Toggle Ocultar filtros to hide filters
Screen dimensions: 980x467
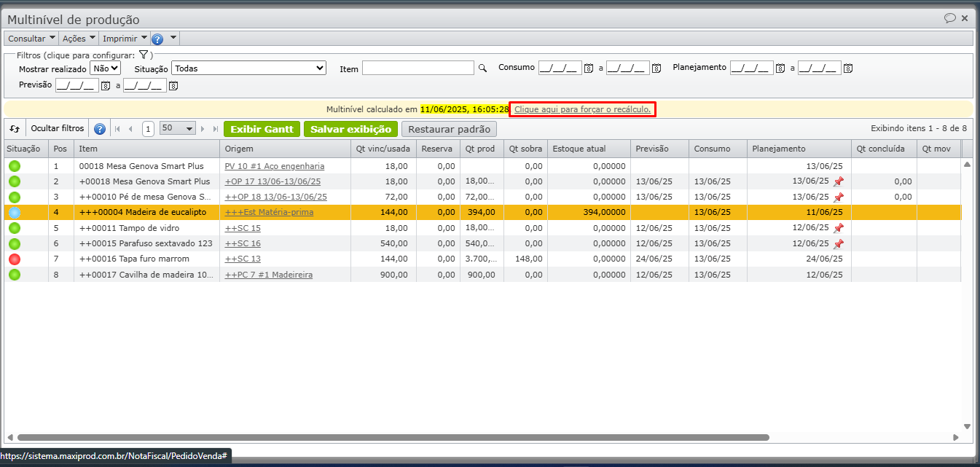[57, 129]
